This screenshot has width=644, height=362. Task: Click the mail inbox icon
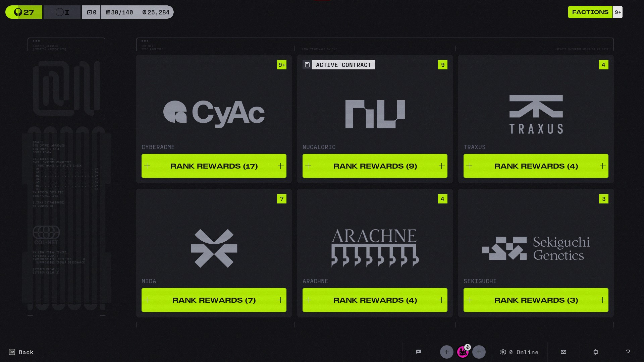563,352
